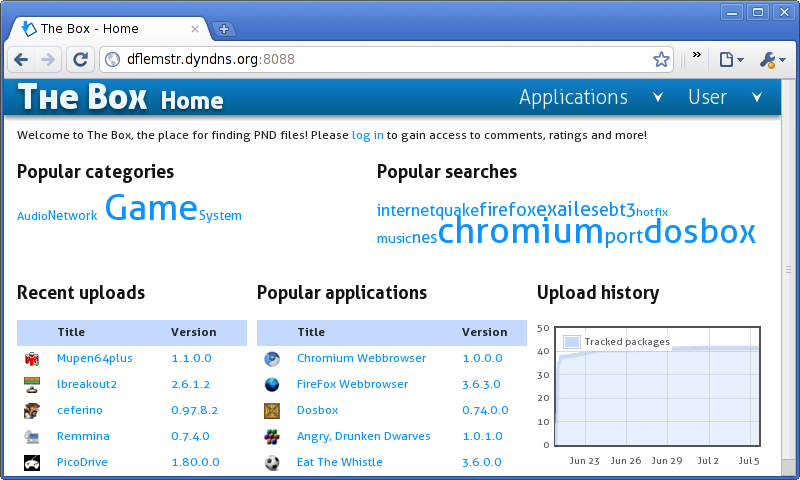Image resolution: width=800 pixels, height=480 pixels.
Task: Click the Dosbox crate icon
Action: point(272,410)
